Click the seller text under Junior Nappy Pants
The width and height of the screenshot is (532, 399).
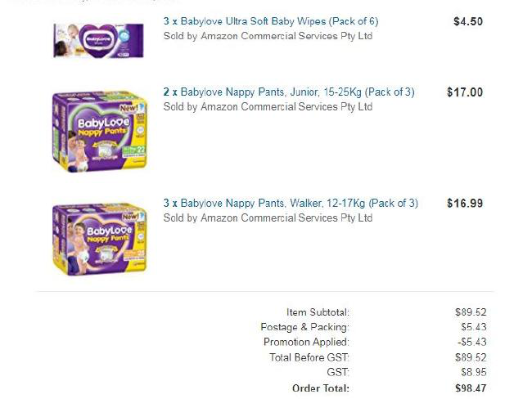(x=268, y=107)
